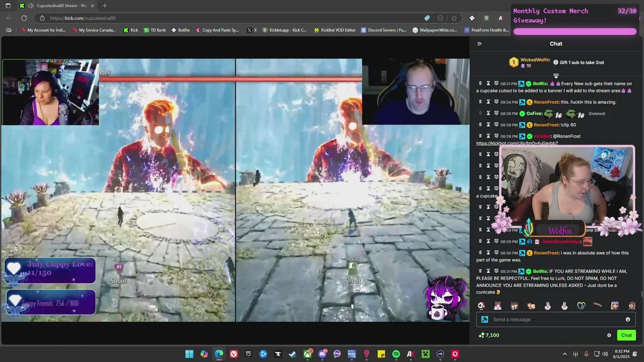Open Minecraft from the taskbar

point(426,354)
